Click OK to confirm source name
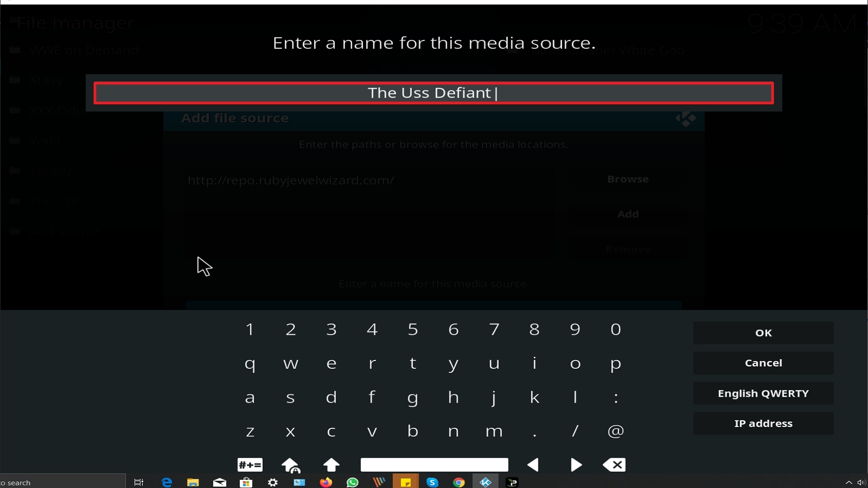The image size is (868, 488). pyautogui.click(x=763, y=333)
